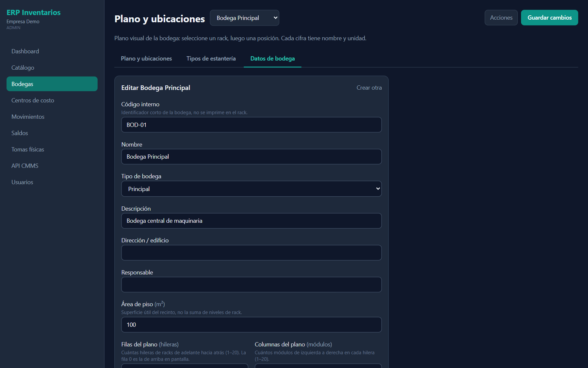This screenshot has height=368, width=588.
Task: Click the Área de piso field showing 100
Action: (x=251, y=325)
